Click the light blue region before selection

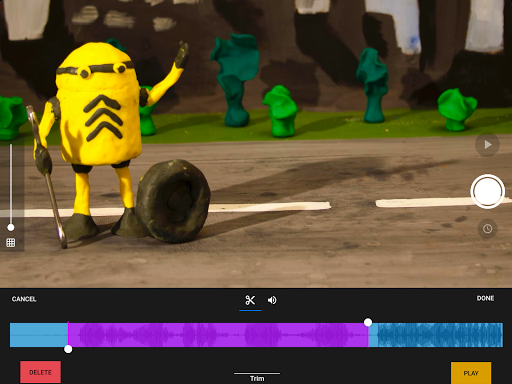click(39, 335)
